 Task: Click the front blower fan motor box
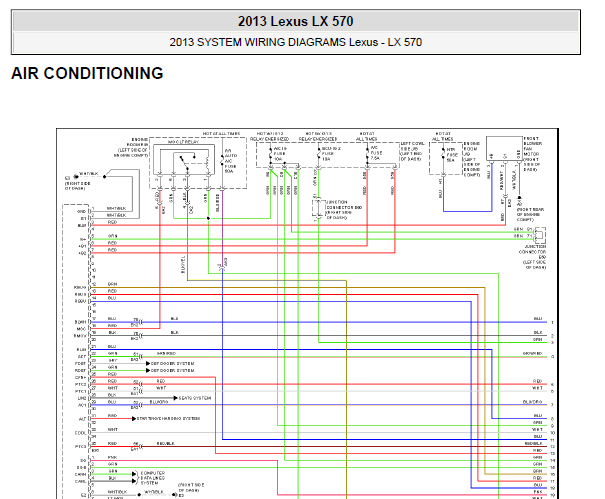click(504, 148)
